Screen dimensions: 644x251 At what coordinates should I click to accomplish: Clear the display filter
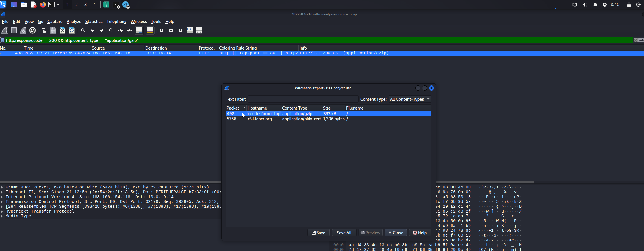(x=636, y=40)
